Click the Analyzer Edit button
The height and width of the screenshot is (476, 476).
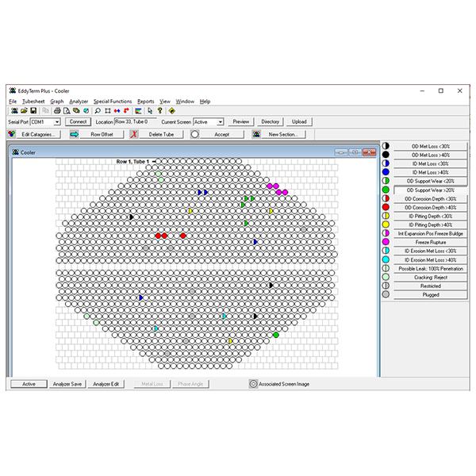[x=106, y=384]
